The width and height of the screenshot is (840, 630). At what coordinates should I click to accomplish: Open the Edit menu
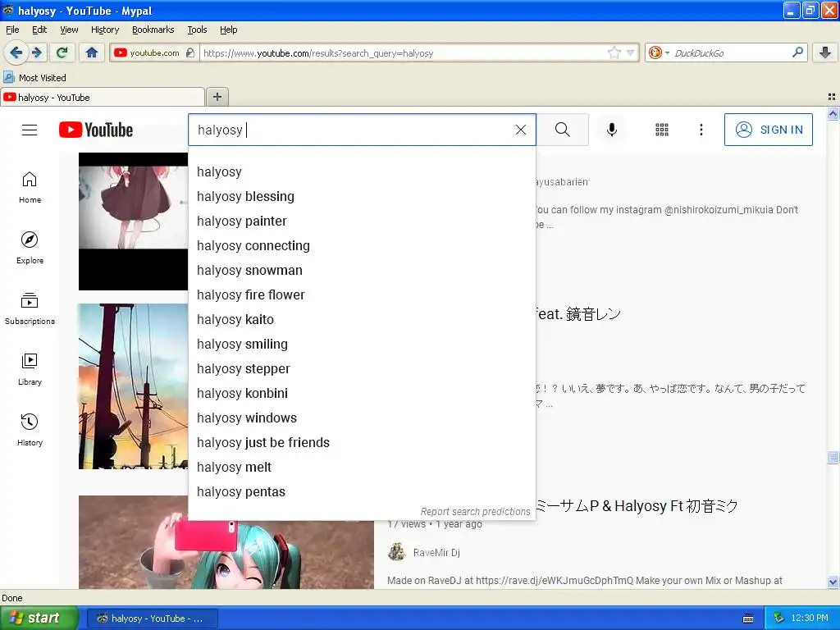tap(39, 30)
